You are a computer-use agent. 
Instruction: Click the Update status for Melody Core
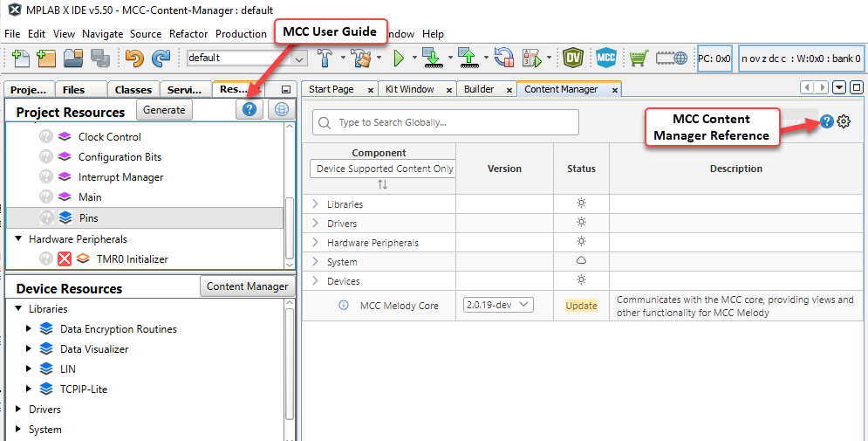[581, 306]
